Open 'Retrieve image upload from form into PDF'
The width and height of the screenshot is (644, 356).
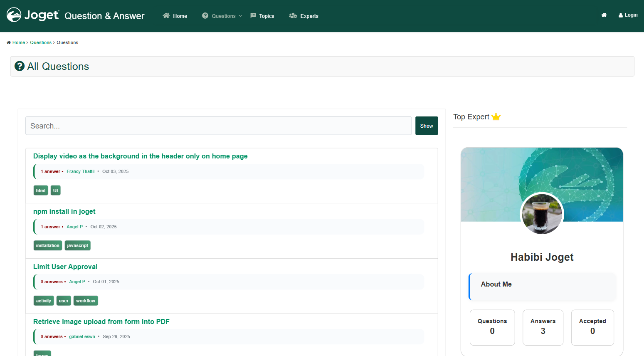[101, 321]
